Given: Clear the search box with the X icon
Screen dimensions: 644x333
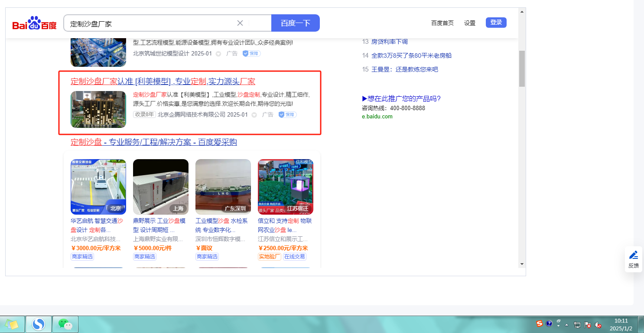Looking at the screenshot, I should [x=240, y=23].
